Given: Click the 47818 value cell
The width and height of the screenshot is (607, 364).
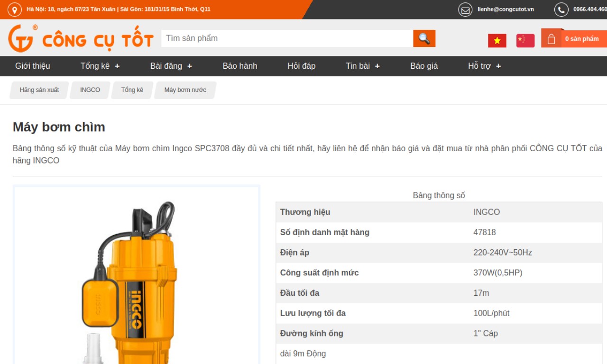Looking at the screenshot, I should (x=485, y=232).
